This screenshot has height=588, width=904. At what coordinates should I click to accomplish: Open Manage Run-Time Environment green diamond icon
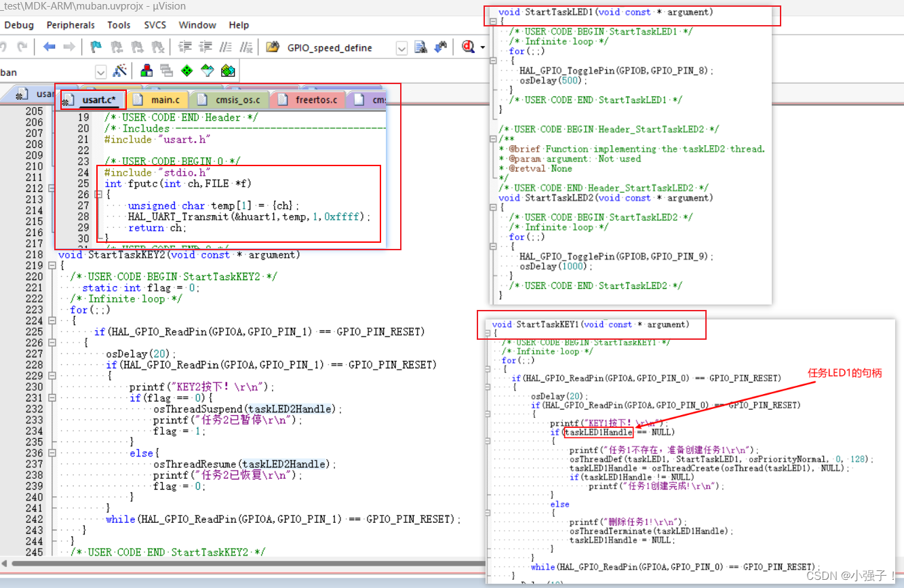pos(187,71)
